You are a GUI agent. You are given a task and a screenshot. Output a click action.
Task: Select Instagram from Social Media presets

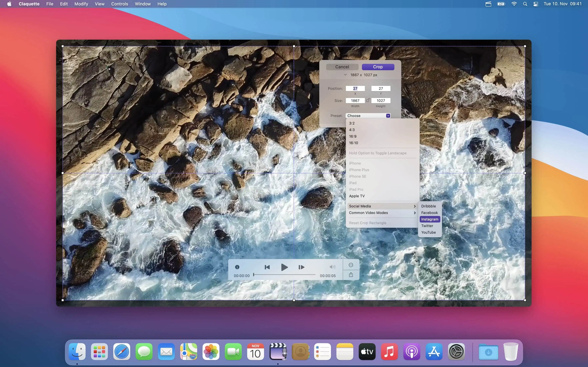[430, 219]
